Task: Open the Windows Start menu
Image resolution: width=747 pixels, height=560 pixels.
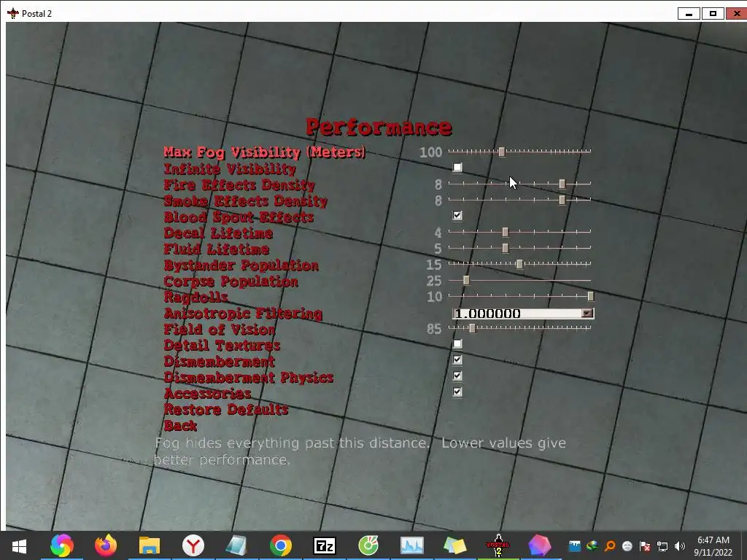Action: (19, 545)
